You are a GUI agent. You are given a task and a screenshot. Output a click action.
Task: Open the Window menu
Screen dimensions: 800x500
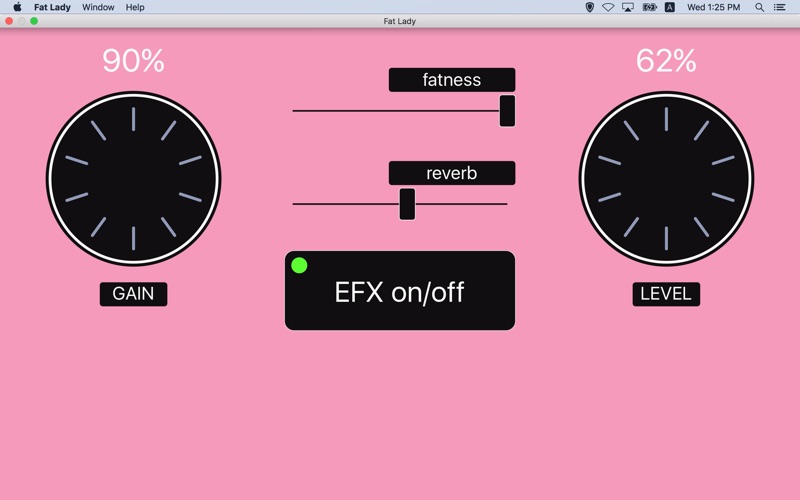[98, 7]
